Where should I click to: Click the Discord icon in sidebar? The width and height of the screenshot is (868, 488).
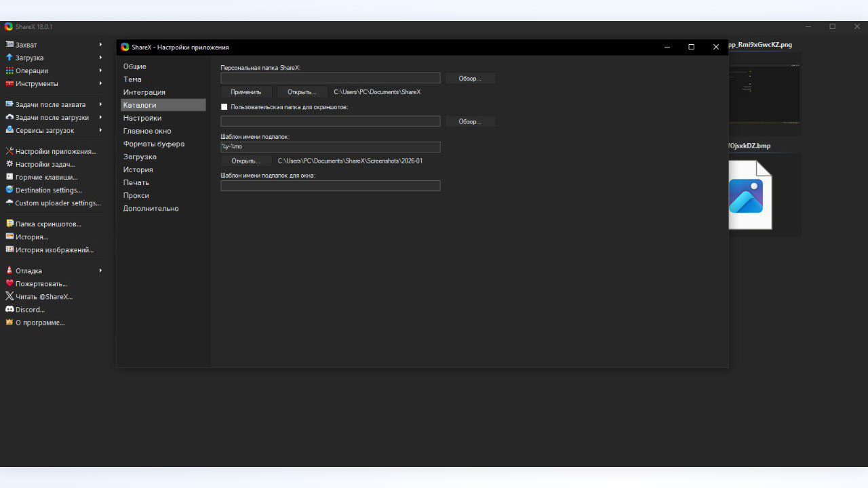tap(9, 310)
